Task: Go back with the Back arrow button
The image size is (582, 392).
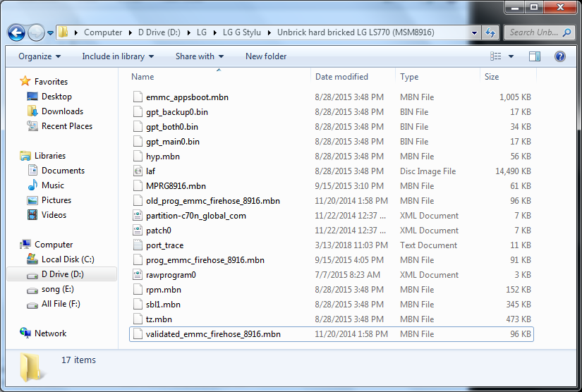Action: click(16, 32)
